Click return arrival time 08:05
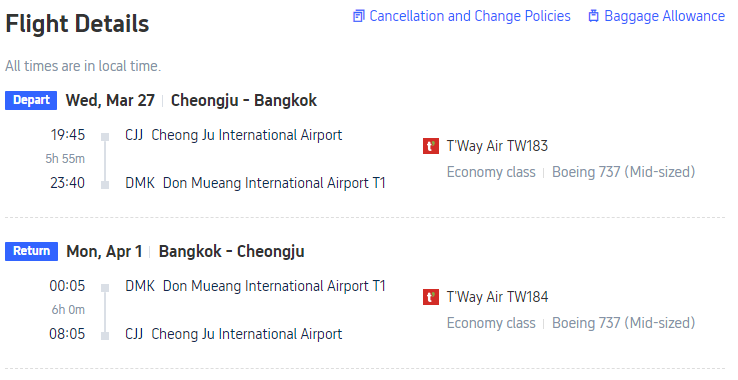The height and width of the screenshot is (380, 738). 67,334
